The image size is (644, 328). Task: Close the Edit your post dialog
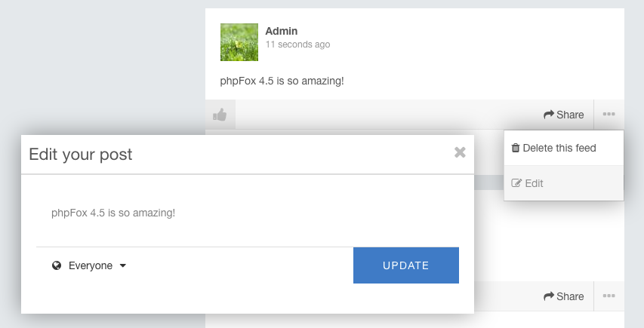(x=460, y=152)
